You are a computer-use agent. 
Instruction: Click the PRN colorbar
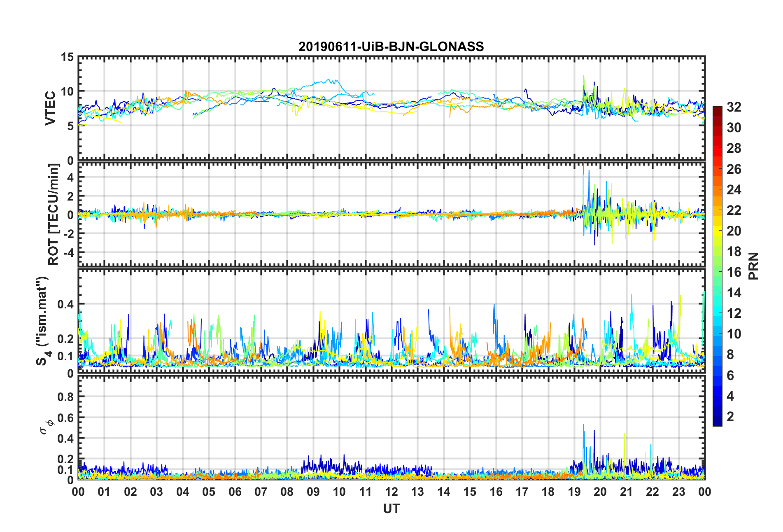coord(717,266)
